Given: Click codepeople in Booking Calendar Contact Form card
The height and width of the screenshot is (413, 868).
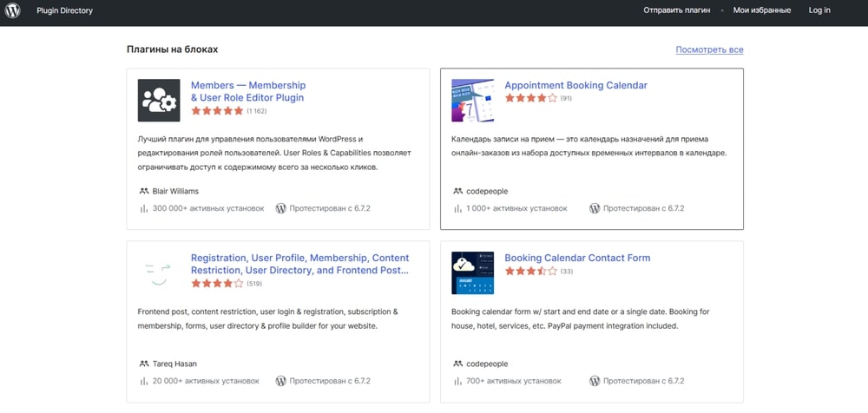Looking at the screenshot, I should [487, 364].
